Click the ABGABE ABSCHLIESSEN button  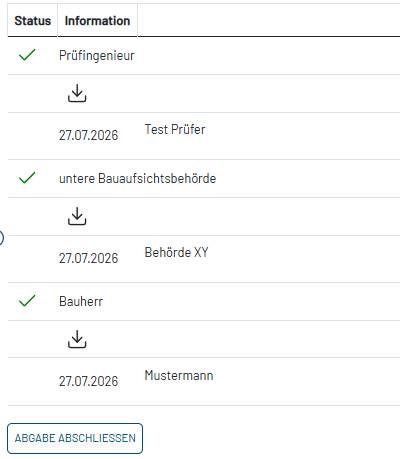(75, 438)
